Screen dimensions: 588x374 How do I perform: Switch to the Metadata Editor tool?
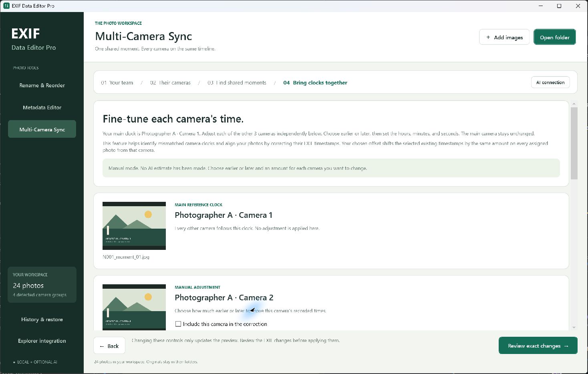(x=42, y=107)
